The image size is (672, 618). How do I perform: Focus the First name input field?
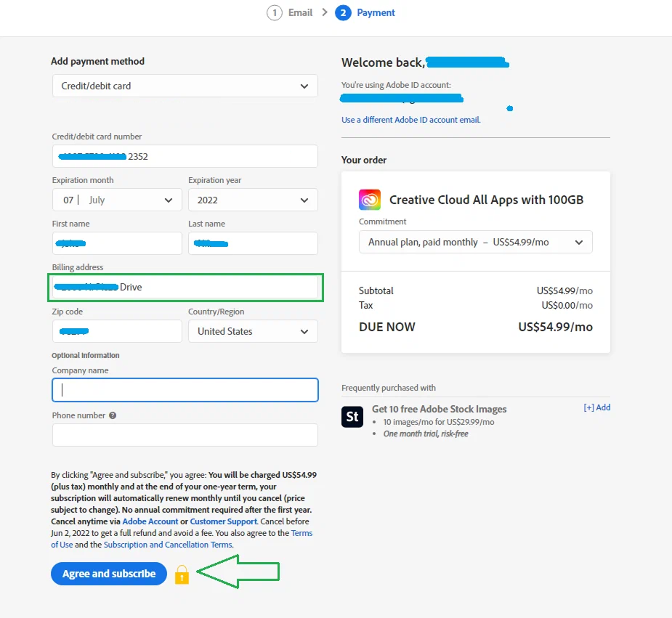[x=117, y=243]
